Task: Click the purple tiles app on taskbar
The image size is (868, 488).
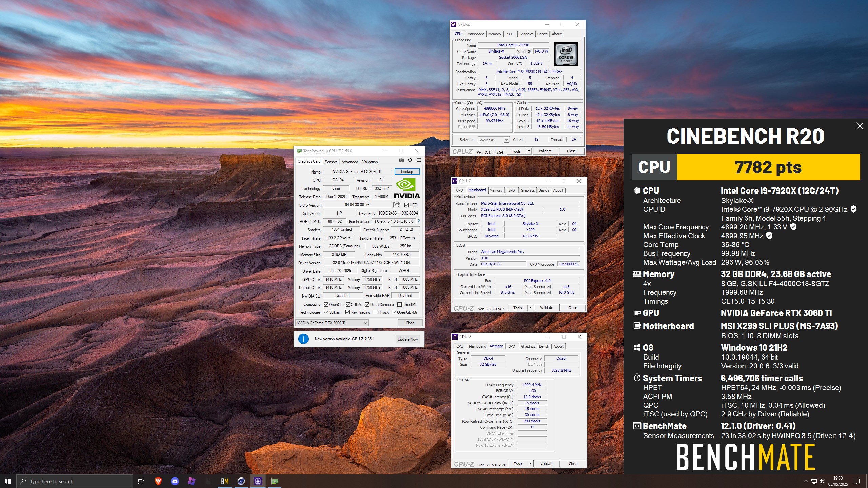Action: [x=192, y=481]
